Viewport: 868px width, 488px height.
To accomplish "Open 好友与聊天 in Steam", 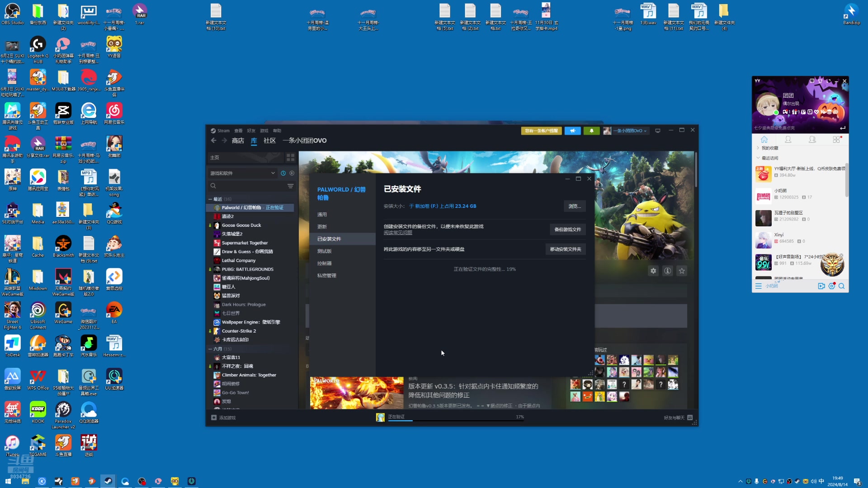I will (678, 418).
